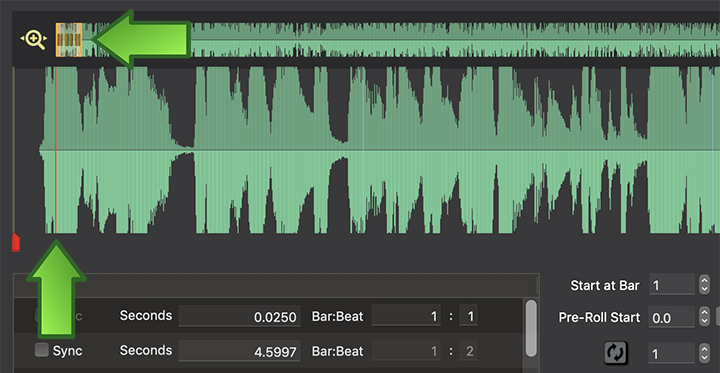
Task: Click the loop count stepper arrows
Action: pyautogui.click(x=704, y=353)
